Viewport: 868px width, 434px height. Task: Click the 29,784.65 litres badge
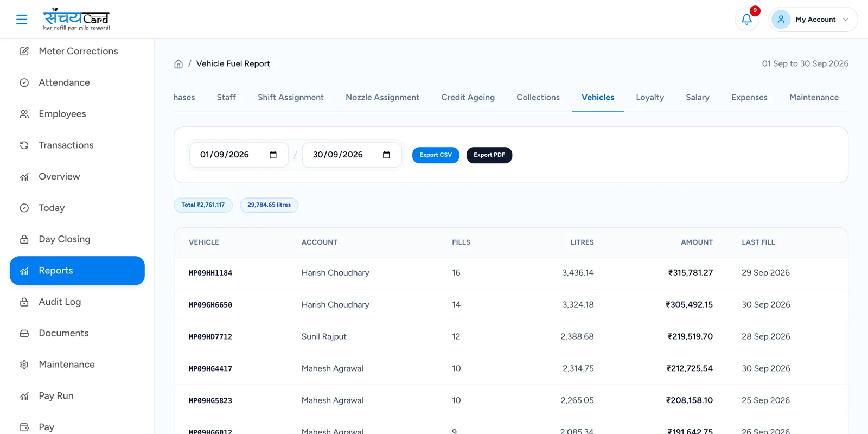pos(269,205)
